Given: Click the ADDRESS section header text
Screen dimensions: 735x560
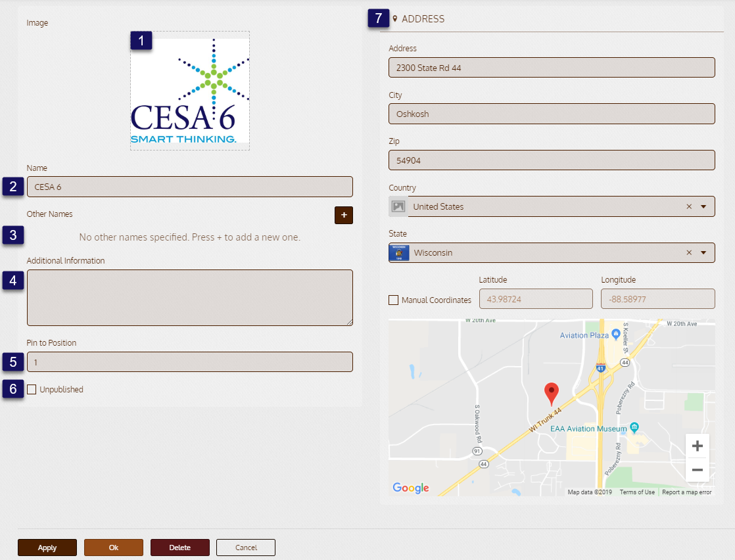Looking at the screenshot, I should (423, 19).
